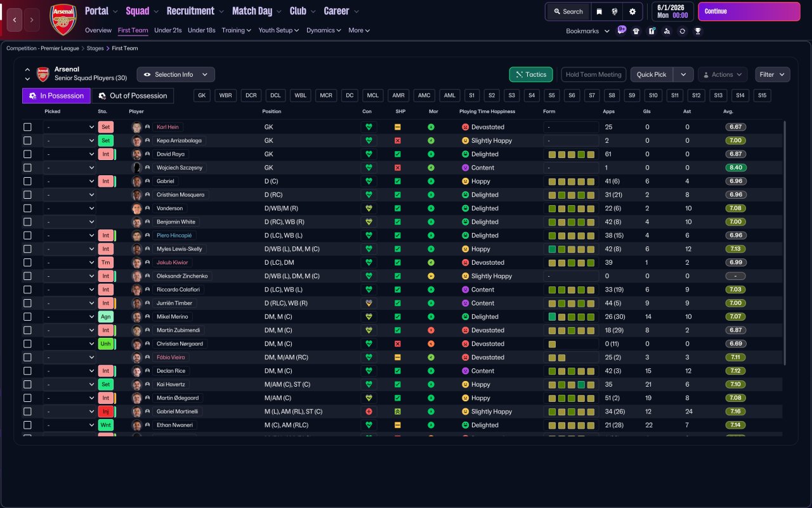
Task: Click Martin Zubimendi's red morale icon
Action: 431,330
